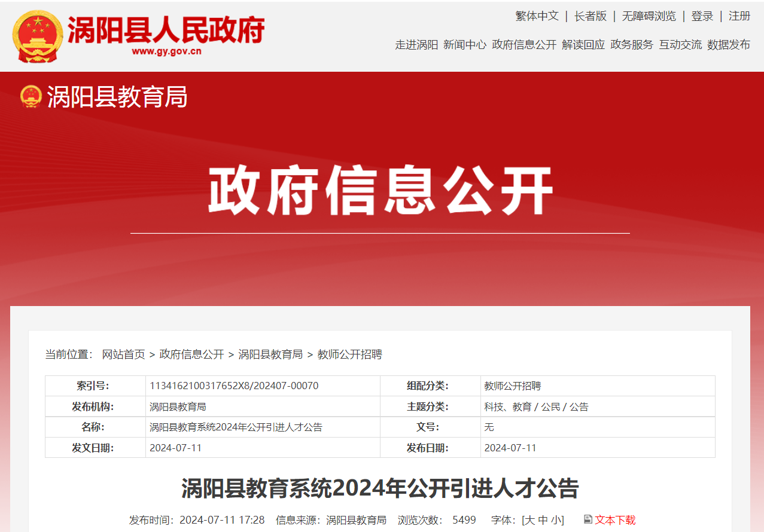Open the 解读回应 menu item

click(583, 45)
